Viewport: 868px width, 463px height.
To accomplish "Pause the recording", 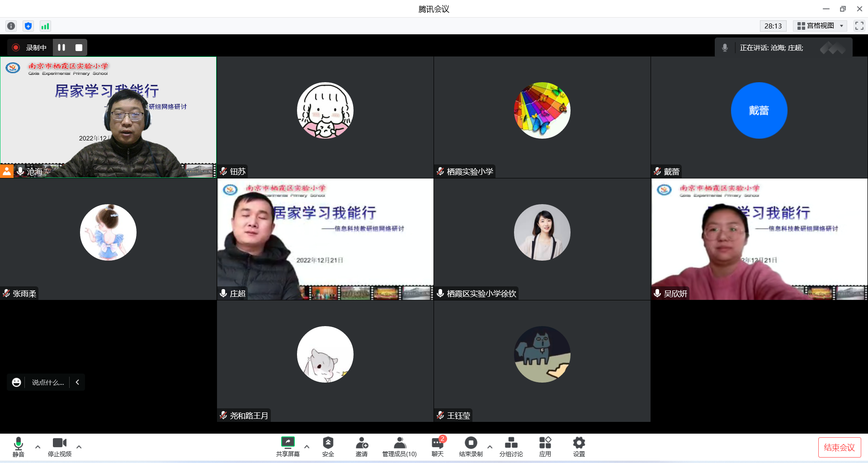I will [x=61, y=47].
